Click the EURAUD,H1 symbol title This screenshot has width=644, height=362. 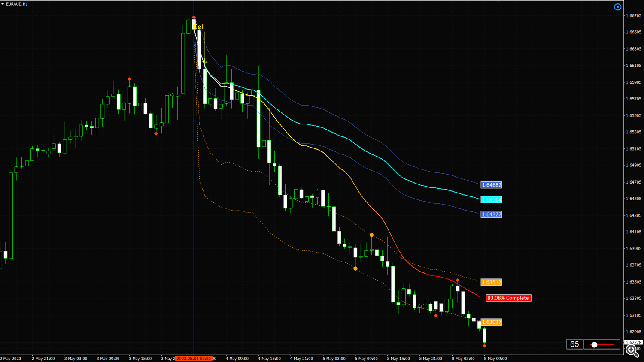(x=17, y=4)
